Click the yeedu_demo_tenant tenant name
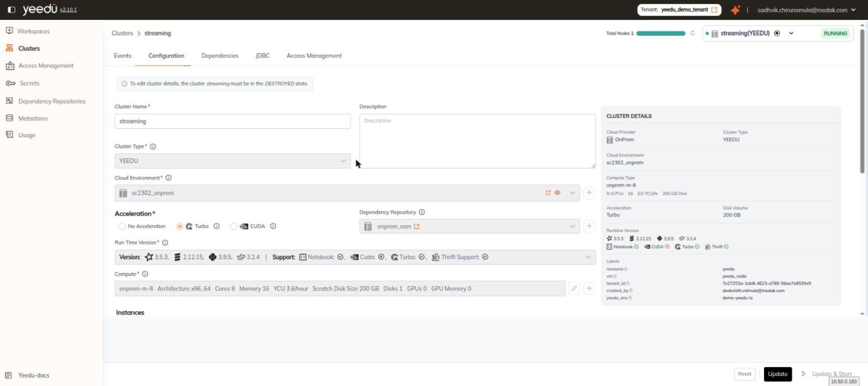 684,10
